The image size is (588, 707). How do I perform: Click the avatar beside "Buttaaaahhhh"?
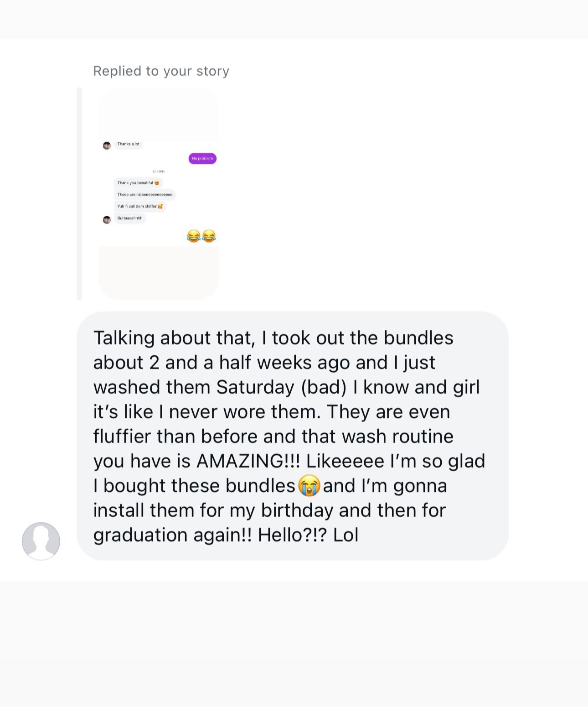107,220
